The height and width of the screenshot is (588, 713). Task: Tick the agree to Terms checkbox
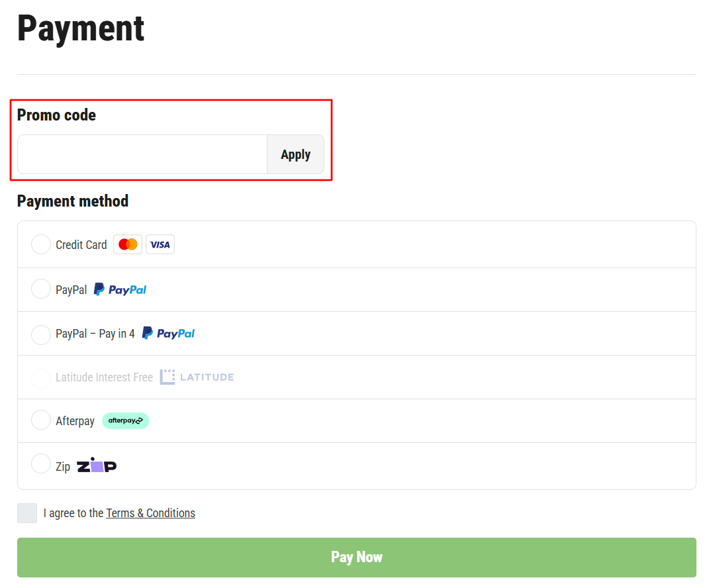(x=27, y=513)
